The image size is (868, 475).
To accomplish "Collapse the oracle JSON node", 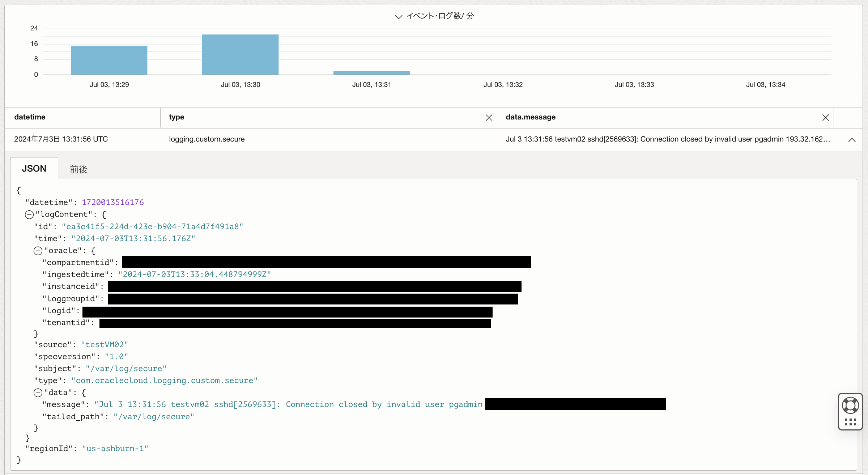I will pos(38,251).
